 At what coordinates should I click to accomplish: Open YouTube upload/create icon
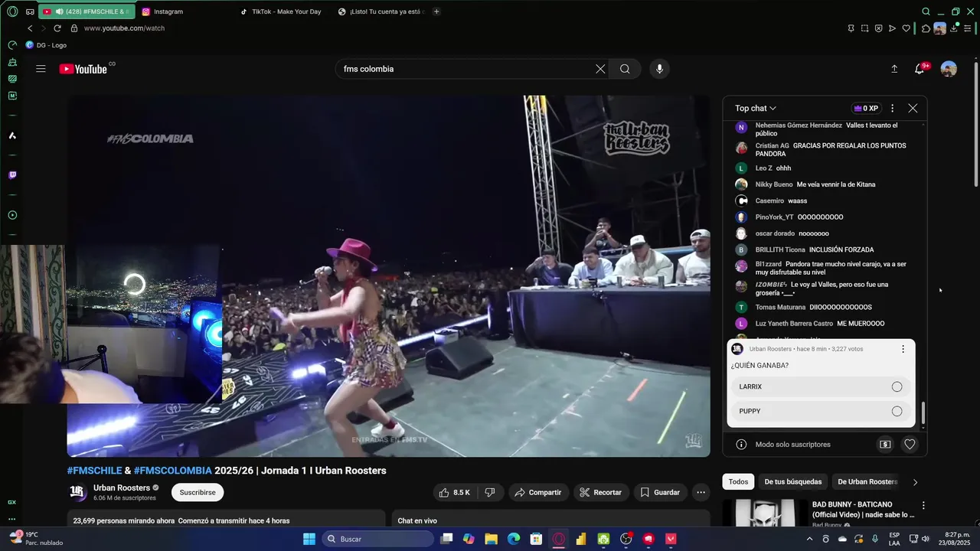[x=894, y=69]
